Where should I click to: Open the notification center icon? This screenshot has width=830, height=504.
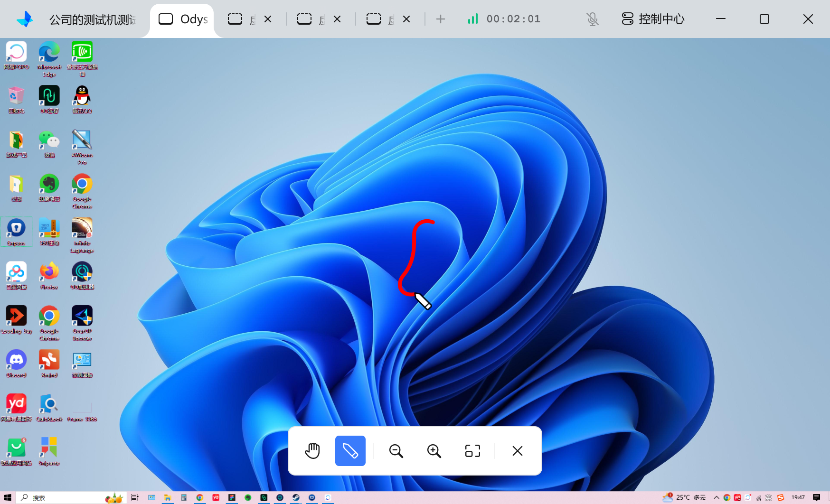pyautogui.click(x=817, y=497)
